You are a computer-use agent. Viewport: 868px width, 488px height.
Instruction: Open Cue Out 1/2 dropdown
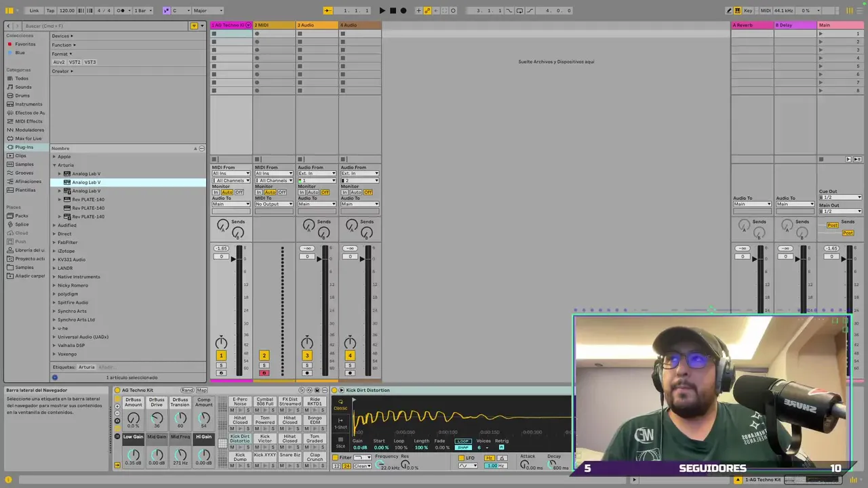point(840,197)
